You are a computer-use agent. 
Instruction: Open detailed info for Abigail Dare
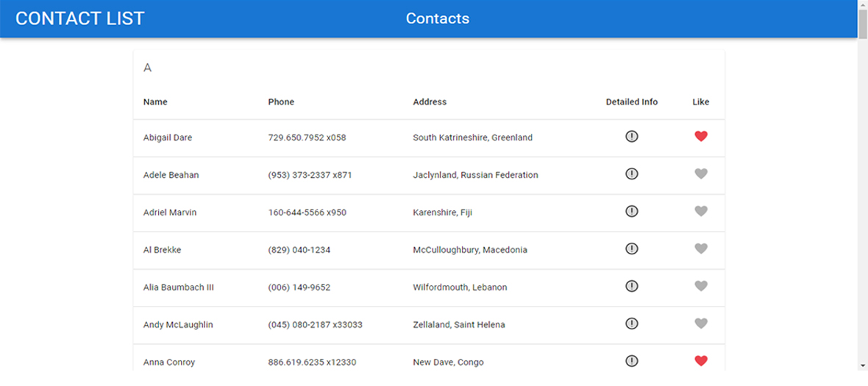point(631,136)
